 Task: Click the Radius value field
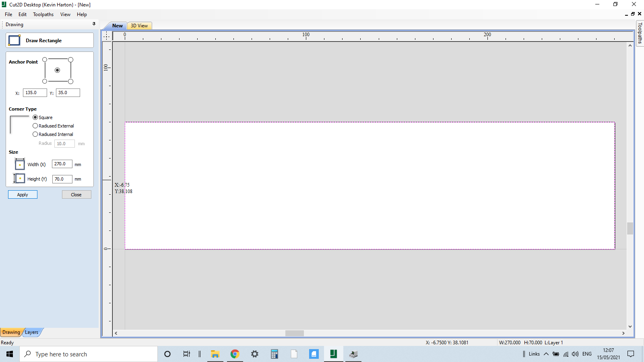(64, 144)
